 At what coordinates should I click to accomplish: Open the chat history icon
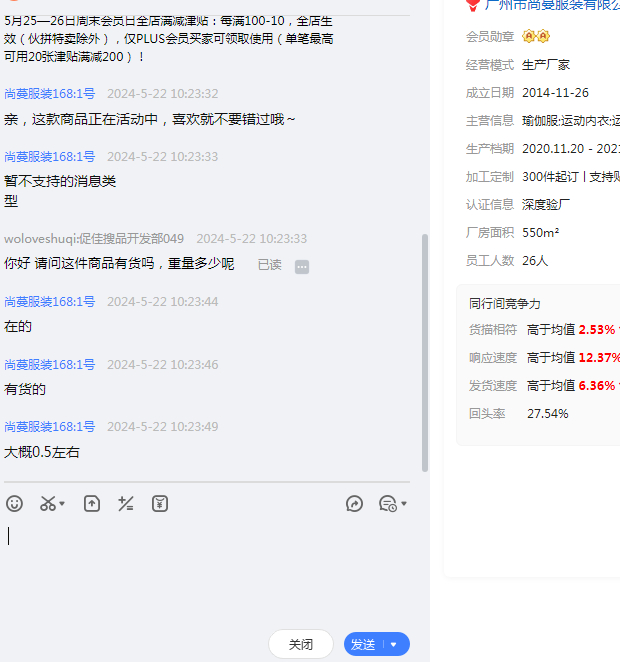pyautogui.click(x=387, y=504)
